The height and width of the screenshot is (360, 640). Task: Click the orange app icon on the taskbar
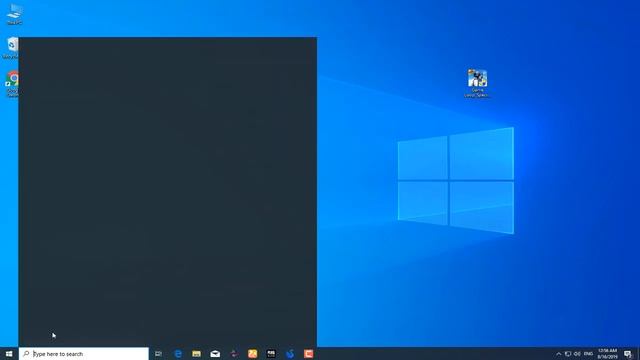pyautogui.click(x=253, y=353)
